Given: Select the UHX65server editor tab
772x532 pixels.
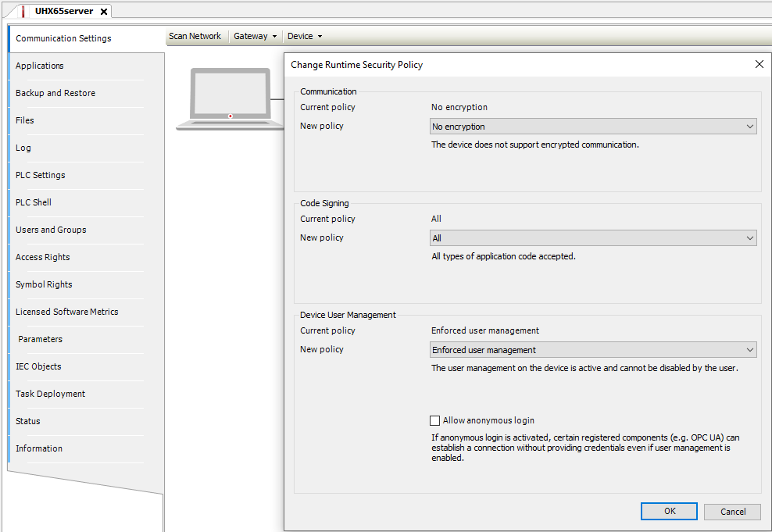Looking at the screenshot, I should pyautogui.click(x=63, y=12).
